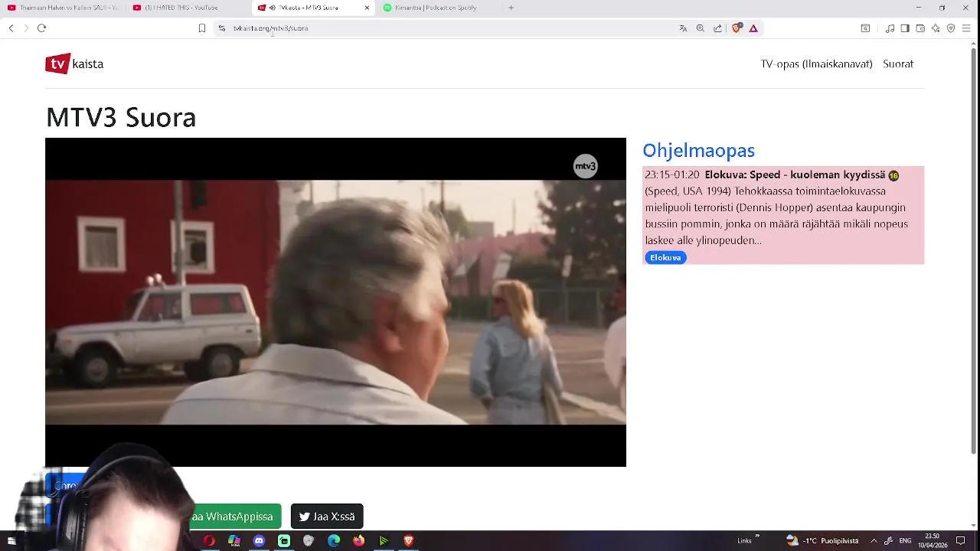
Task: Open the Brave Wallet icon
Action: coord(920,28)
